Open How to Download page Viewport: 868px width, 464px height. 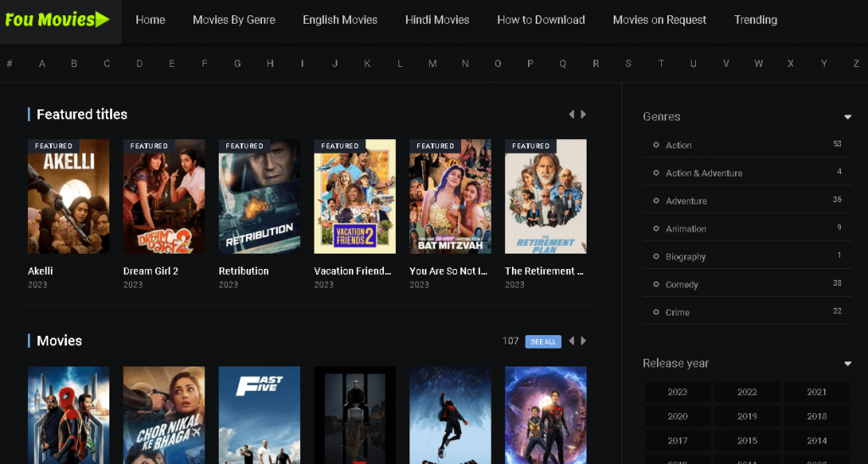point(541,20)
